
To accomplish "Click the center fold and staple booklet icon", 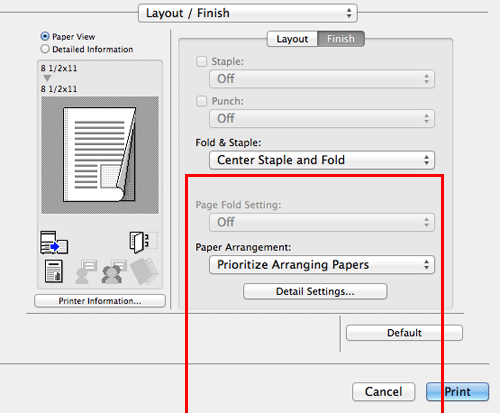I will click(x=144, y=242).
